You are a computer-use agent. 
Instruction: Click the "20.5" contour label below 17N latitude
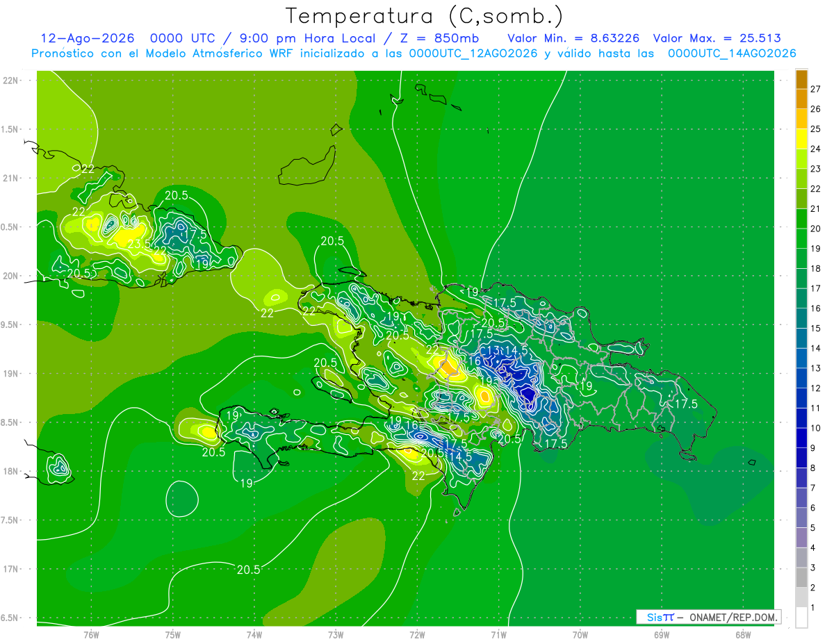pyautogui.click(x=248, y=570)
